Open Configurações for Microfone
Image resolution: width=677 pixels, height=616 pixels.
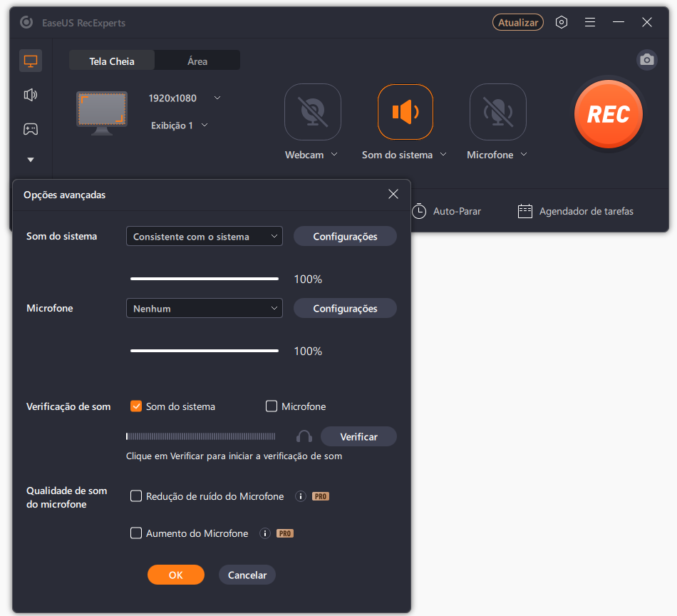click(x=345, y=309)
